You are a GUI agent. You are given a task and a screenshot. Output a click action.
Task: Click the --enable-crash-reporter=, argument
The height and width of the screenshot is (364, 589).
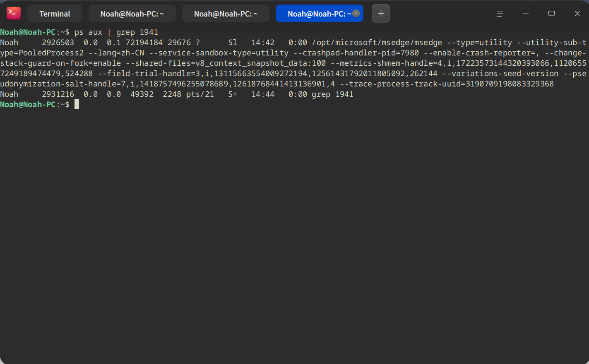pyautogui.click(x=482, y=53)
